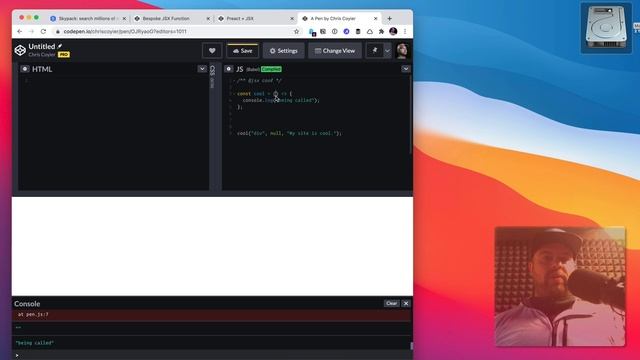Switch to Preact + JSX tab
Screen dimensions: 640x360
pyautogui.click(x=256, y=18)
